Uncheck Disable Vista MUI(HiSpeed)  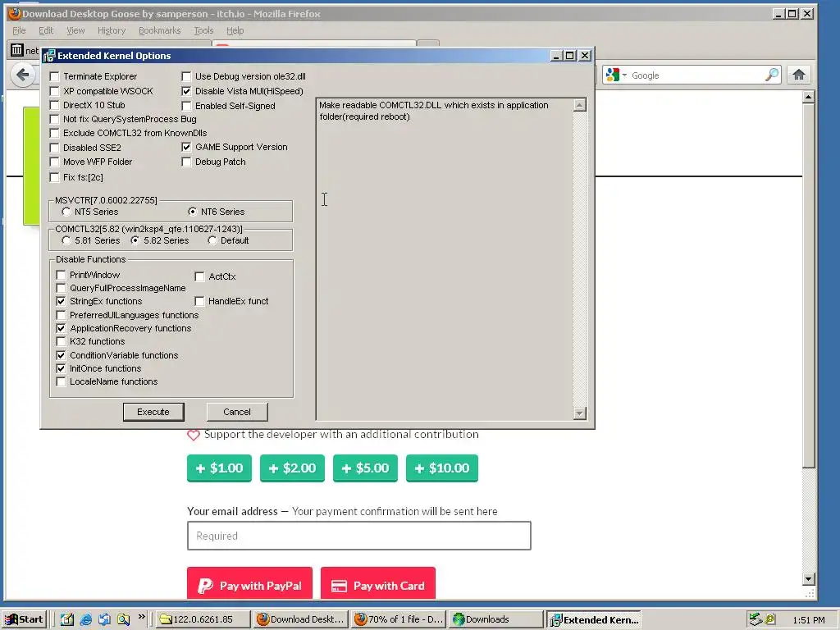(x=186, y=91)
